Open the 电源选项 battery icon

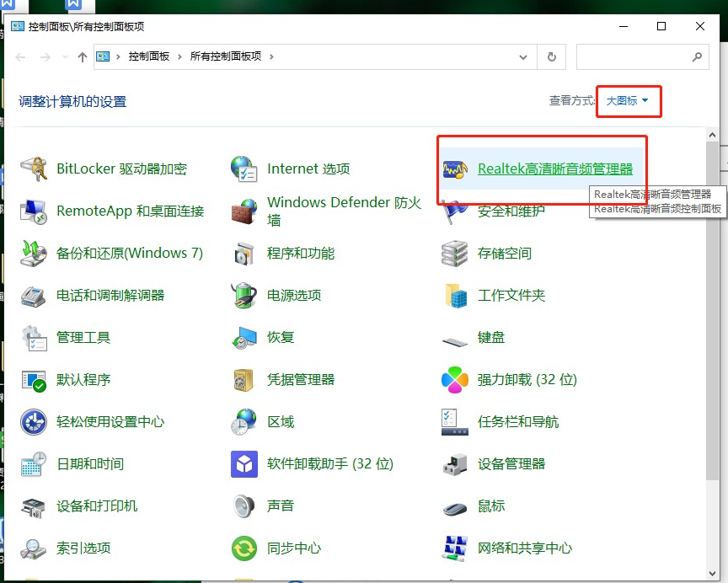(x=244, y=295)
